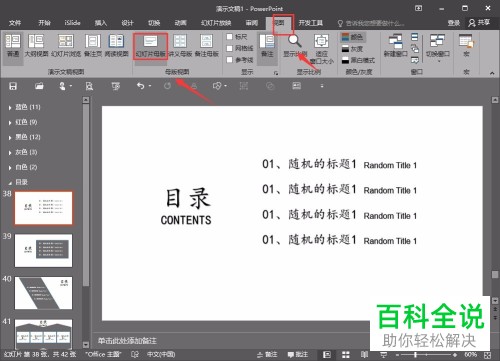Open the Transitions (切换) tab
The height and width of the screenshot is (361, 500).
point(154,23)
